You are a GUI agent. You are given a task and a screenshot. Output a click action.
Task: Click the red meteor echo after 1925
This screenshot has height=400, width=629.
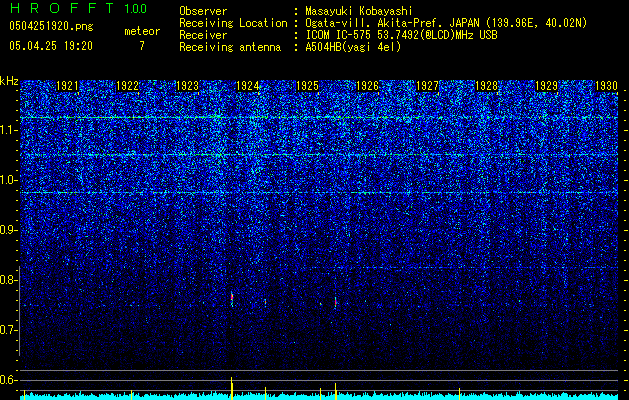(335, 302)
